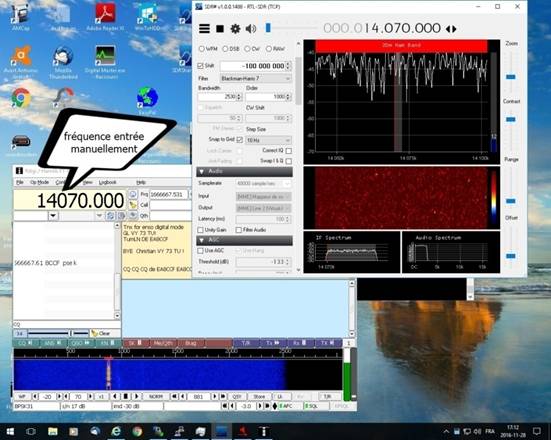The height and width of the screenshot is (440, 551).
Task: Click the Store button below the waterfall
Action: [259, 396]
